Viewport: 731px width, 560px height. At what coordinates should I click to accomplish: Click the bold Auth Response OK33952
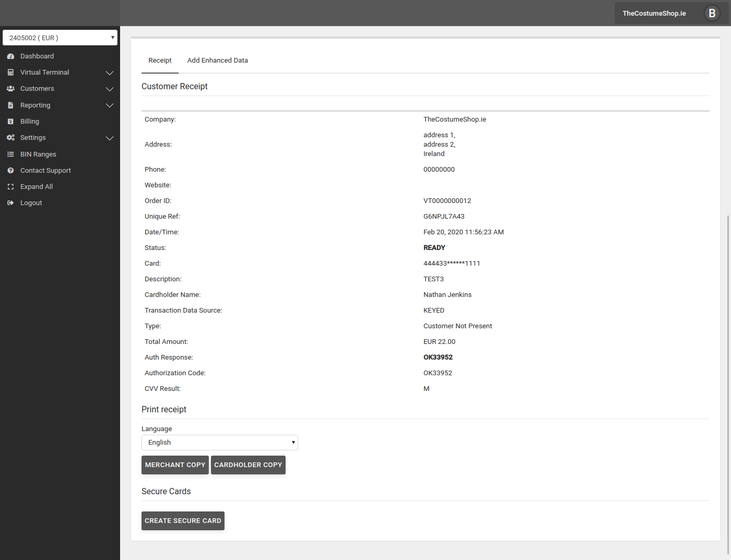(x=438, y=358)
